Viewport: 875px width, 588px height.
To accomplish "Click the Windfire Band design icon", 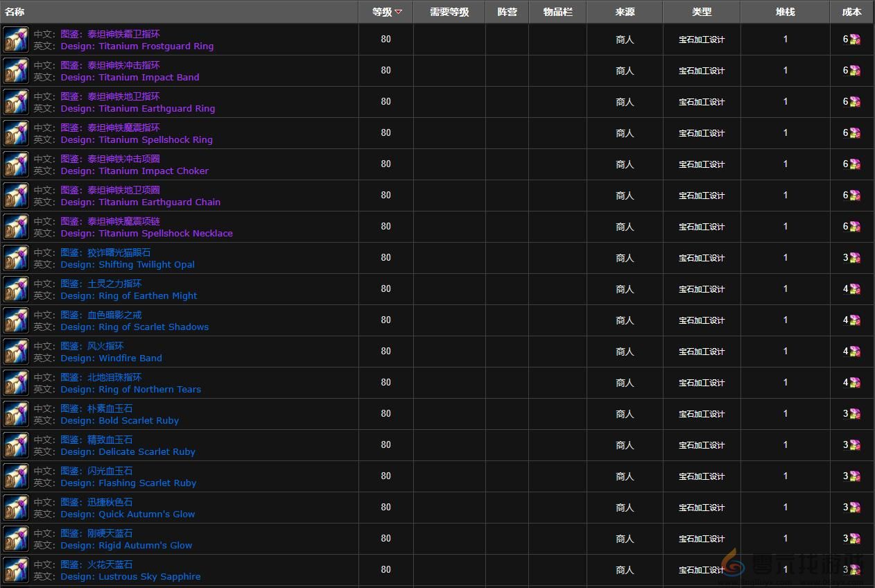I will click(x=16, y=352).
